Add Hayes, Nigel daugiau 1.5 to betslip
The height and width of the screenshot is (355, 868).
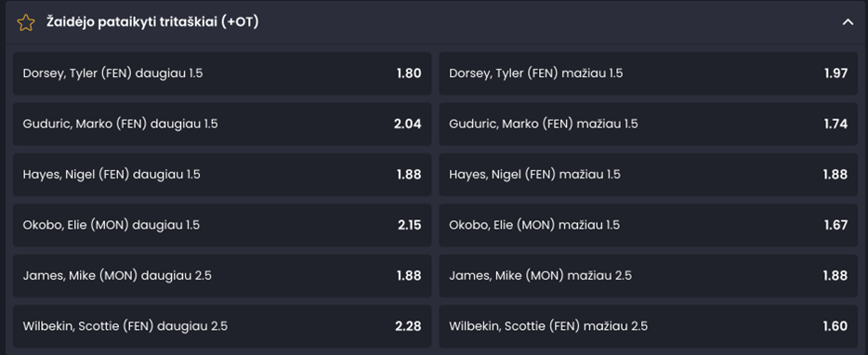(222, 175)
